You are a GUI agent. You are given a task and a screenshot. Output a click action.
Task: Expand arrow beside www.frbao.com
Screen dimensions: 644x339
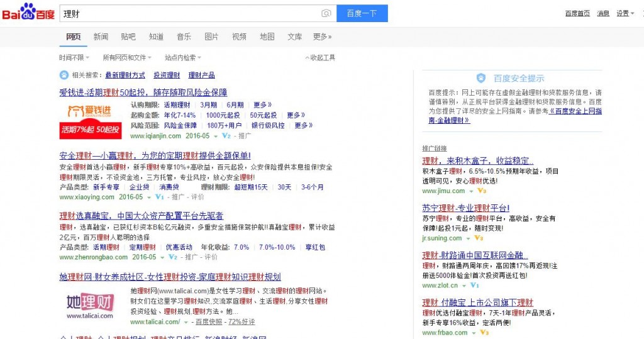[x=474, y=333]
